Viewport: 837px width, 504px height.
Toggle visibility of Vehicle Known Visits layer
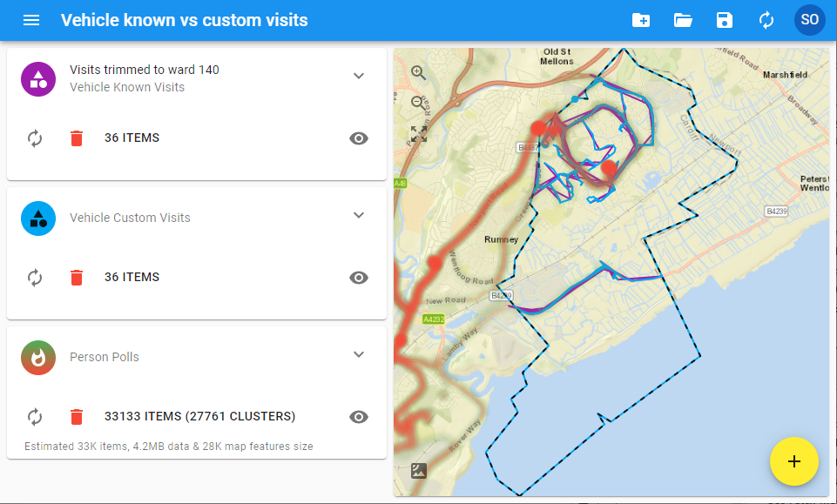coord(359,138)
